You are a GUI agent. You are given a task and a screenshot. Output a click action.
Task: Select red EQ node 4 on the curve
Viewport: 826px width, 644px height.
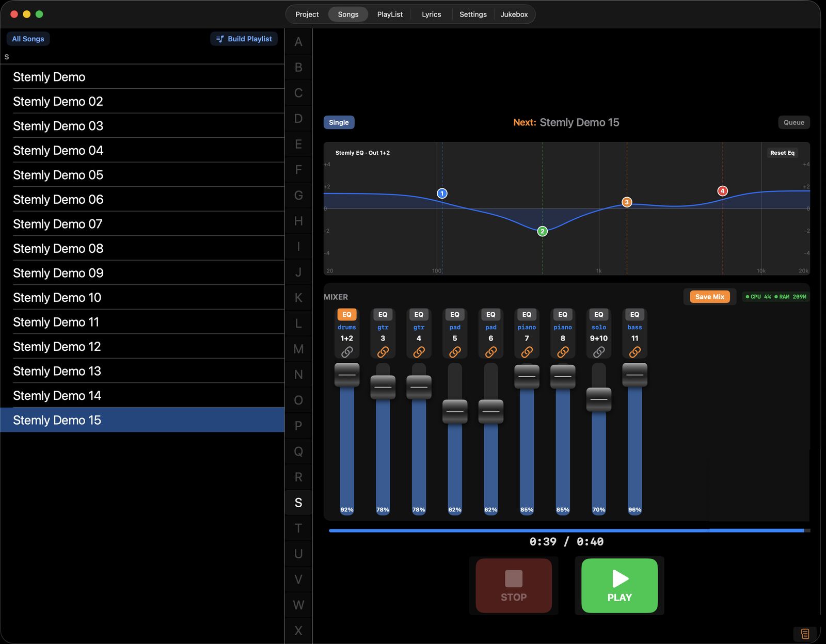[723, 191]
